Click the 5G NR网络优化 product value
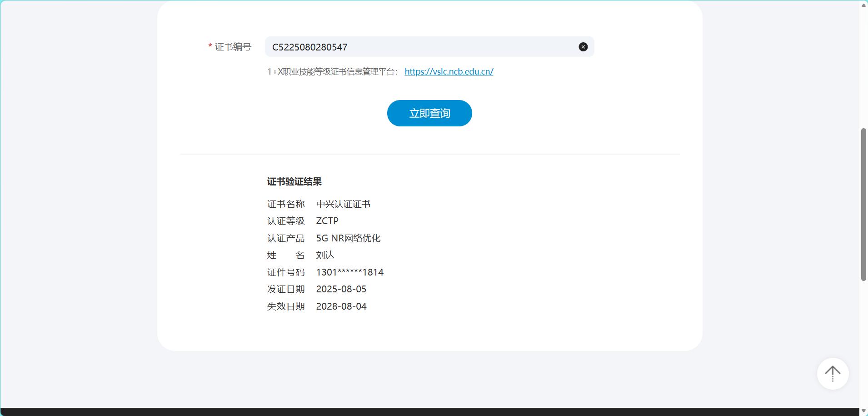The image size is (868, 416). coord(348,238)
